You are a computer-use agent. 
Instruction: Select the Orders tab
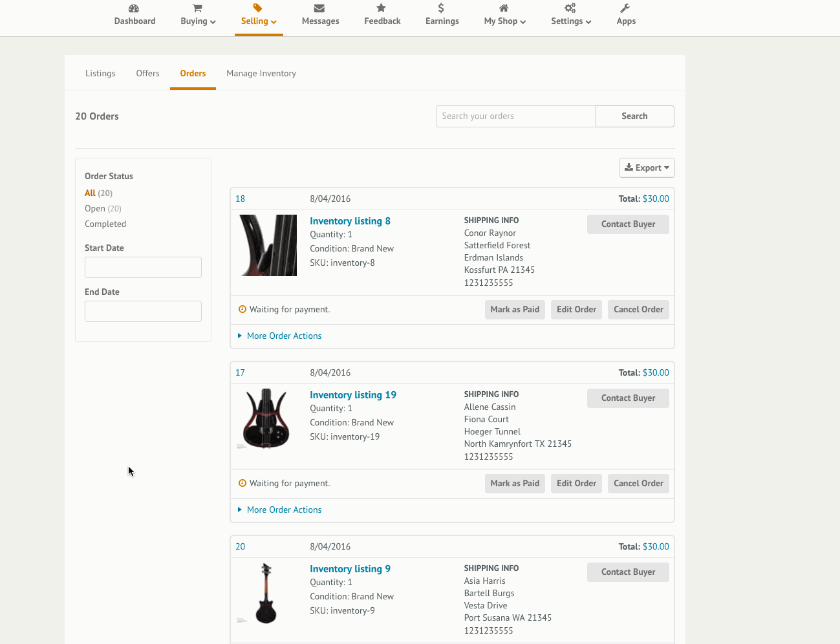click(193, 74)
